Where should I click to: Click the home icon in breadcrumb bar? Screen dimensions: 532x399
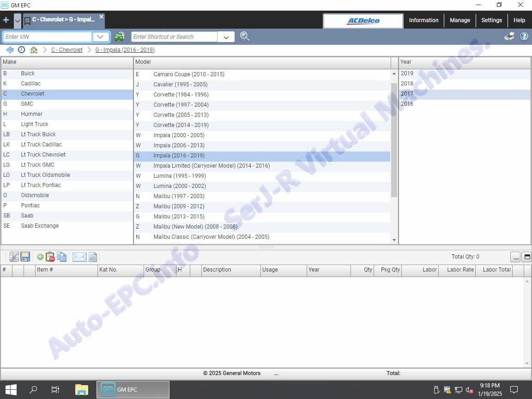(x=34, y=50)
